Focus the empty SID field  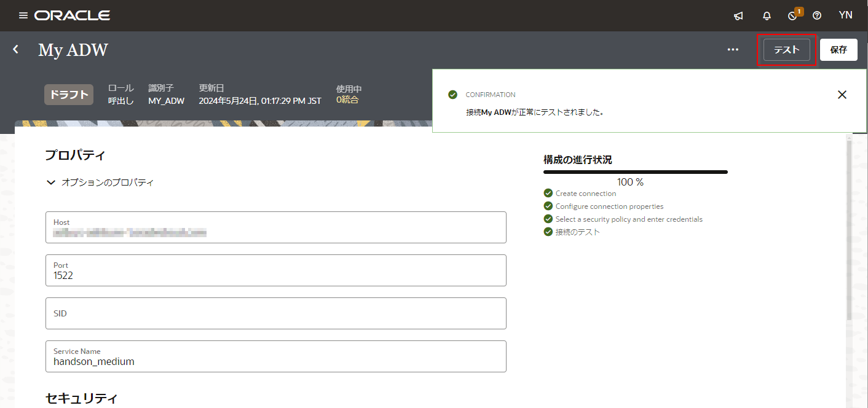tap(275, 313)
